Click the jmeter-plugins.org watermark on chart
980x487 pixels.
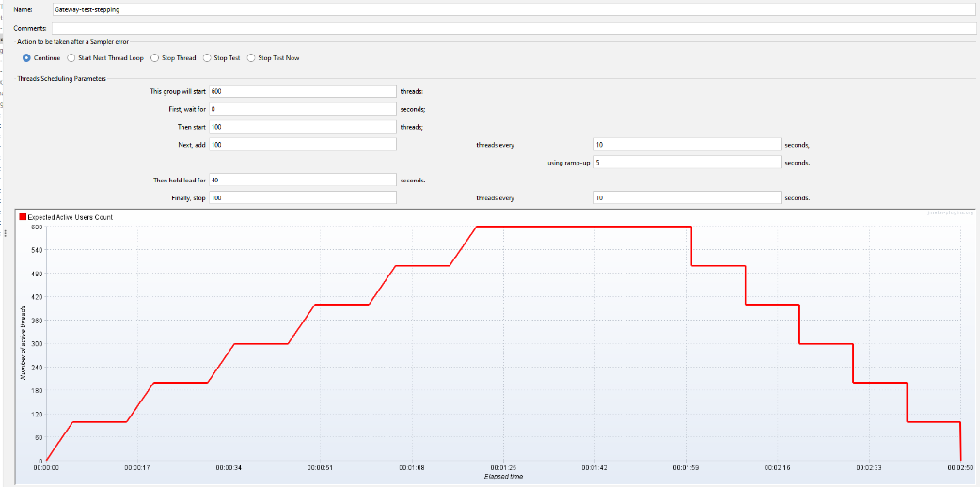pyautogui.click(x=953, y=213)
